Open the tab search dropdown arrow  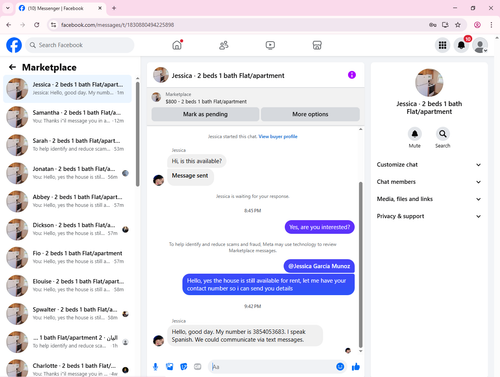point(8,8)
